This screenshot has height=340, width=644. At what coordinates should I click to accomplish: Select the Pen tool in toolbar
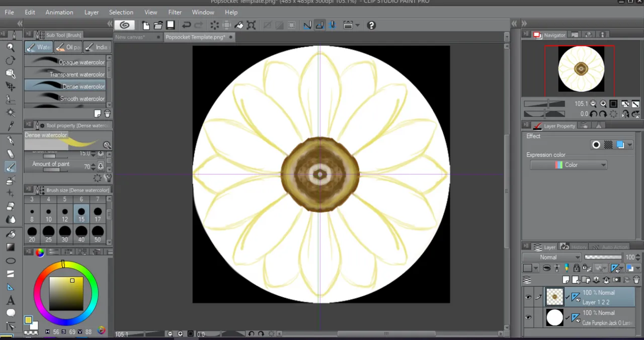11,141
